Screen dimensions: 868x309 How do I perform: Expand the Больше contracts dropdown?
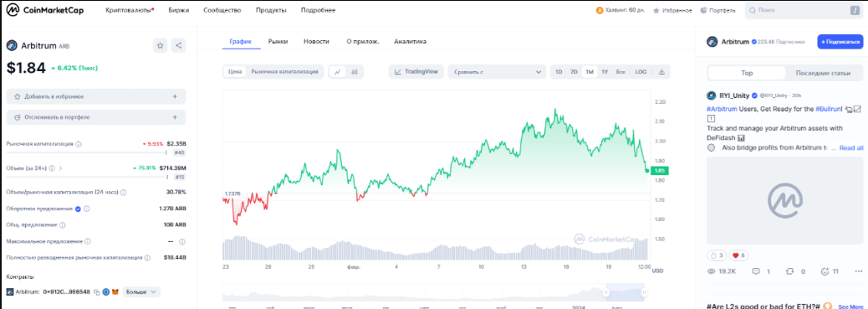tap(141, 291)
